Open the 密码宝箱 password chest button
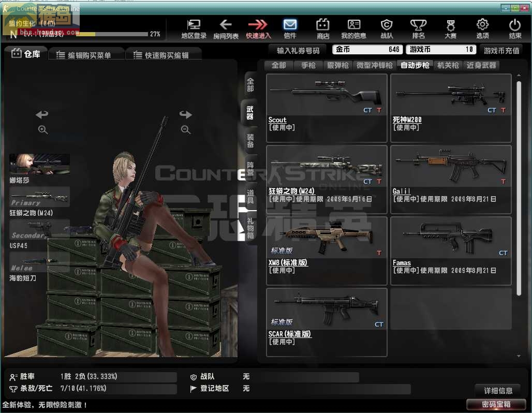The image size is (532, 413). pos(496,405)
